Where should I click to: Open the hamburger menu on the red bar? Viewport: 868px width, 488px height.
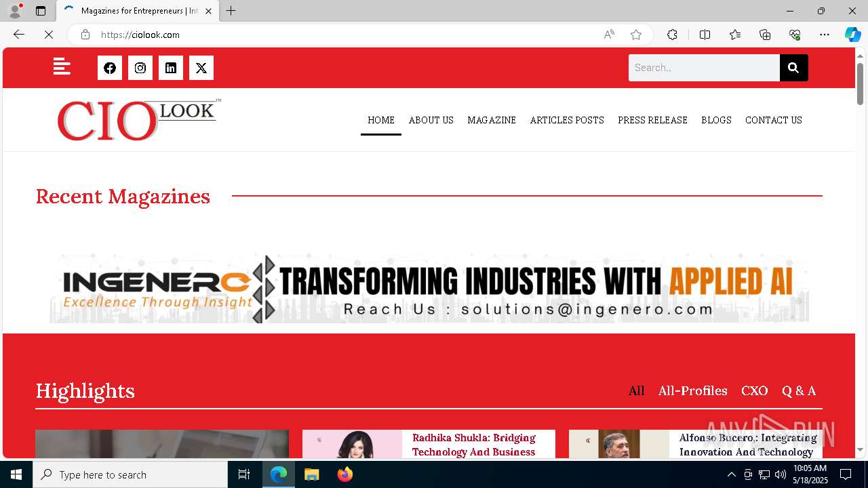pos(62,66)
